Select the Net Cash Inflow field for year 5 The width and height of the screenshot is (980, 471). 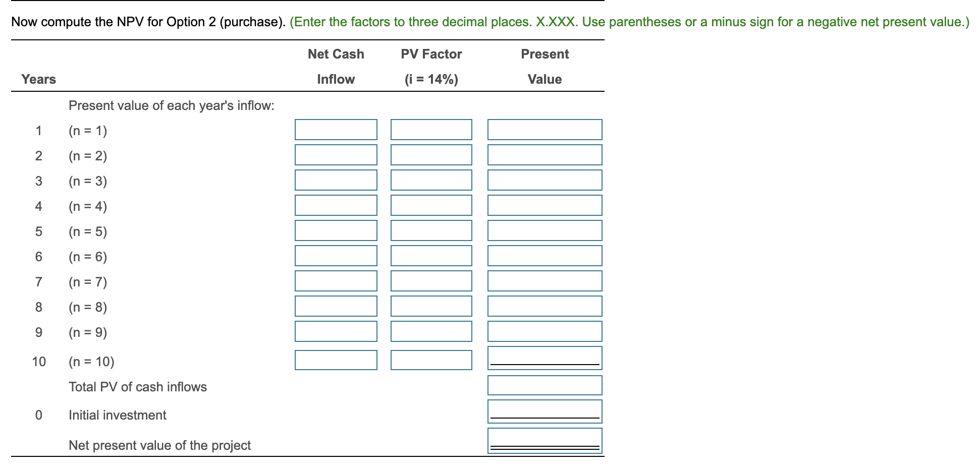click(x=336, y=230)
